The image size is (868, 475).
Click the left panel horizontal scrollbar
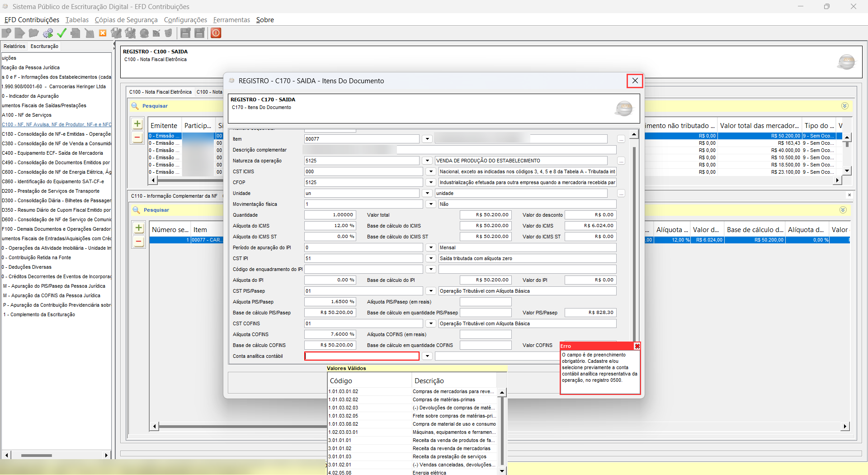tap(36, 455)
